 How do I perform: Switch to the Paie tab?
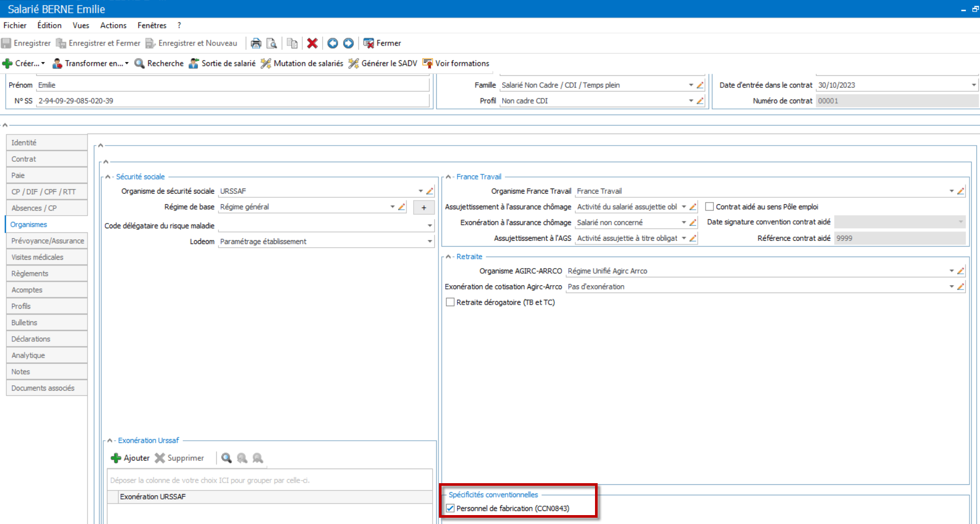point(47,175)
